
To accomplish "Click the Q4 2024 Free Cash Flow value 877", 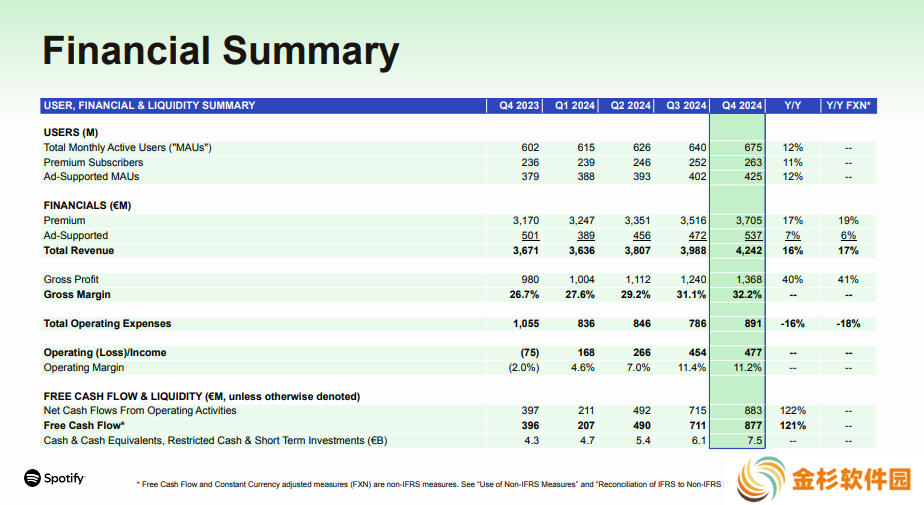I will point(753,425).
